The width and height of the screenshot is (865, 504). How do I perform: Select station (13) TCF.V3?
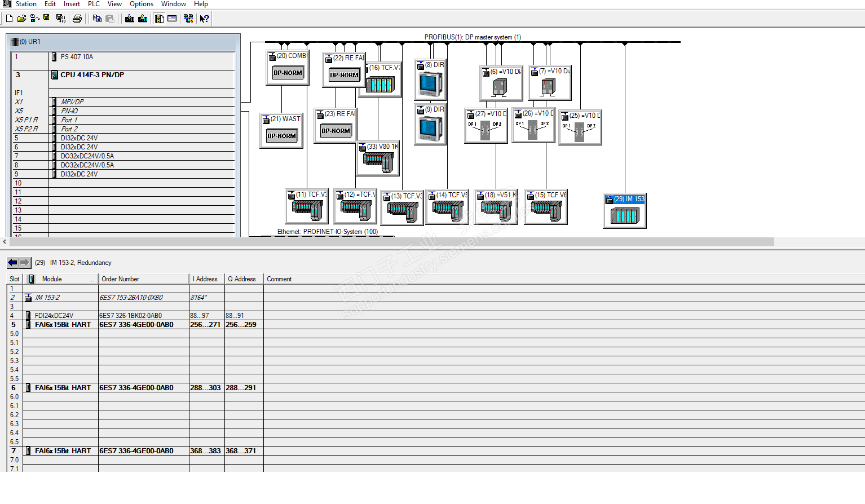pyautogui.click(x=402, y=209)
